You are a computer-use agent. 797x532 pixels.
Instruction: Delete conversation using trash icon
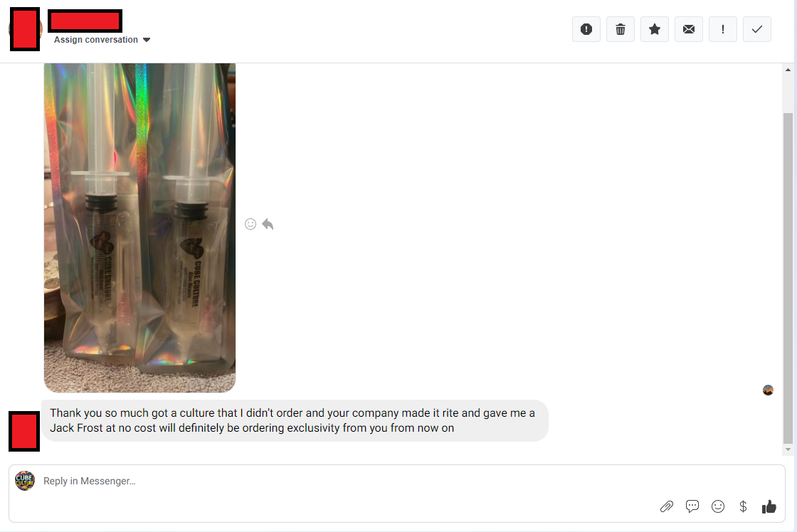pyautogui.click(x=620, y=29)
